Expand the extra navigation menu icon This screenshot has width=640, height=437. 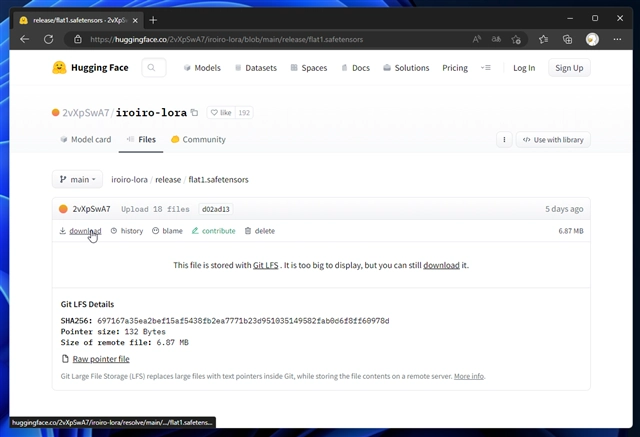[x=486, y=68]
